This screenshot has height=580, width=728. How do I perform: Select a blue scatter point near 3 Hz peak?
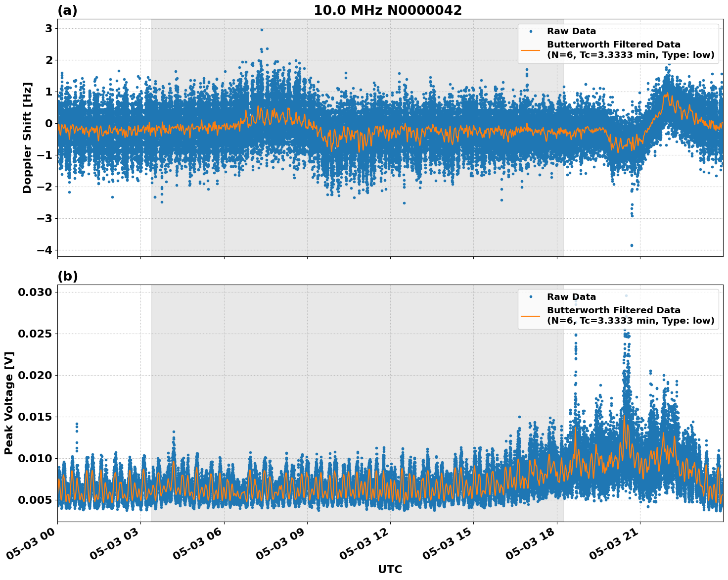(262, 30)
